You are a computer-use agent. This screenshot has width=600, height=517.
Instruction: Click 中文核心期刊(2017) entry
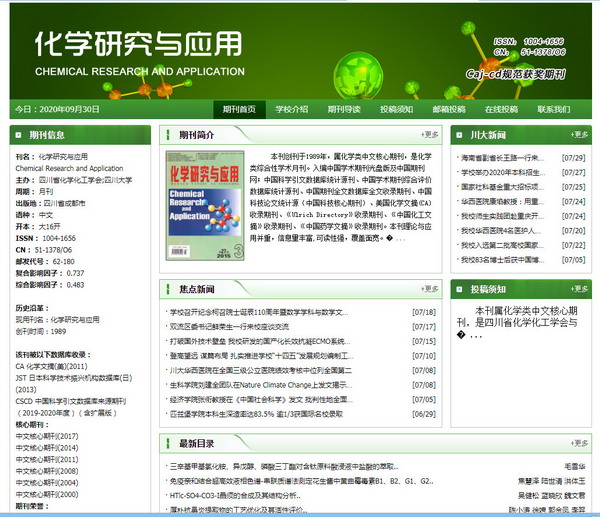47,437
